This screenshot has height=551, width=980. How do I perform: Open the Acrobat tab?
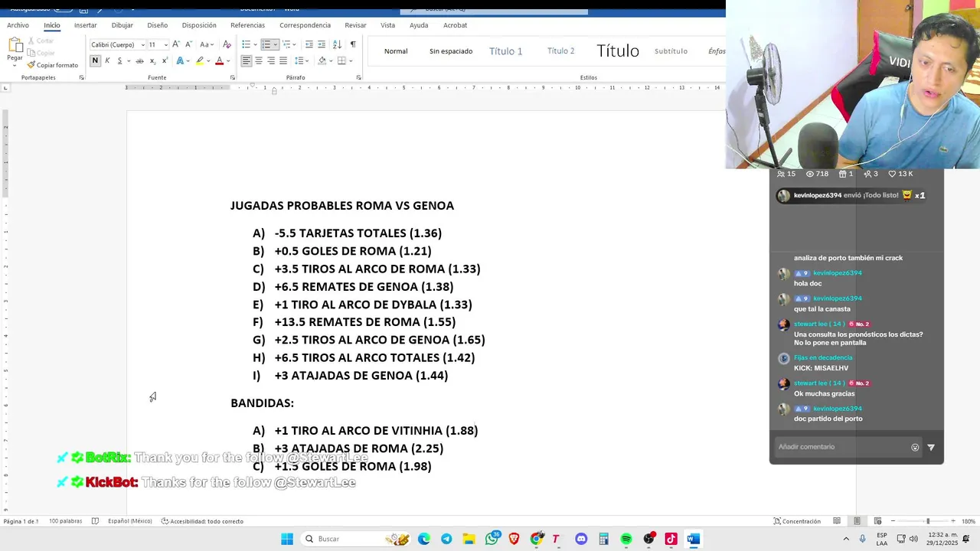pos(455,25)
